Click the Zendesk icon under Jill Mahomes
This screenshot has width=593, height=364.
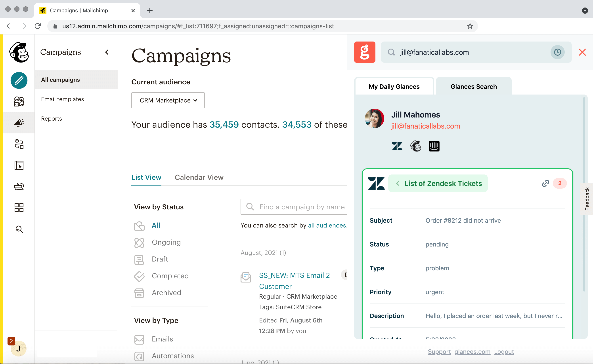397,146
